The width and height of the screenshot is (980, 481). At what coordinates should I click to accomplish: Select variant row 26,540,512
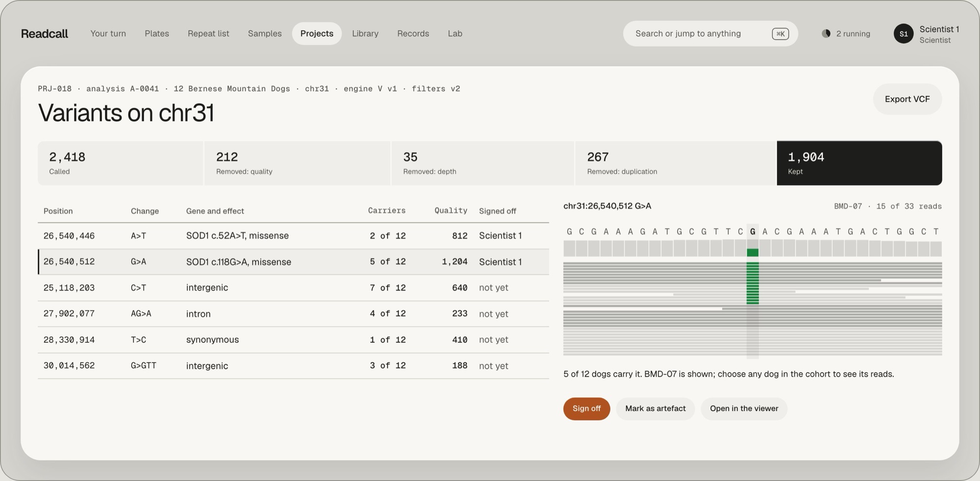coord(294,262)
